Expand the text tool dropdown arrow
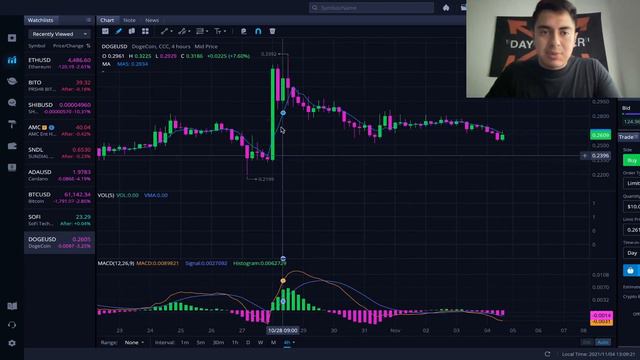 coord(225,31)
